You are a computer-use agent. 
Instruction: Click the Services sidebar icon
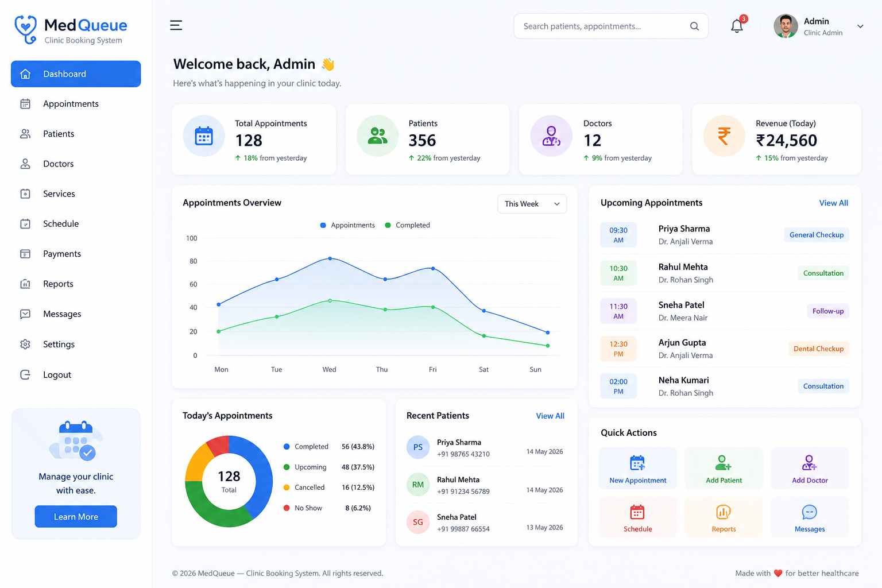25,194
